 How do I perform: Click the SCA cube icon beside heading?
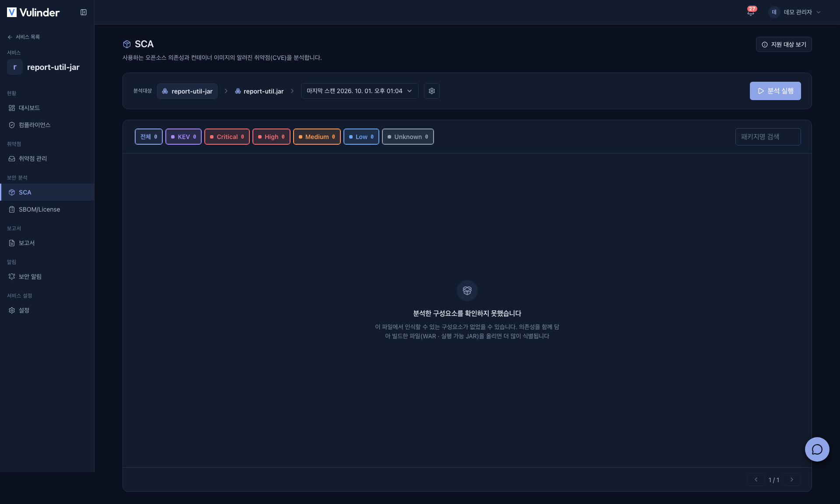coord(127,44)
